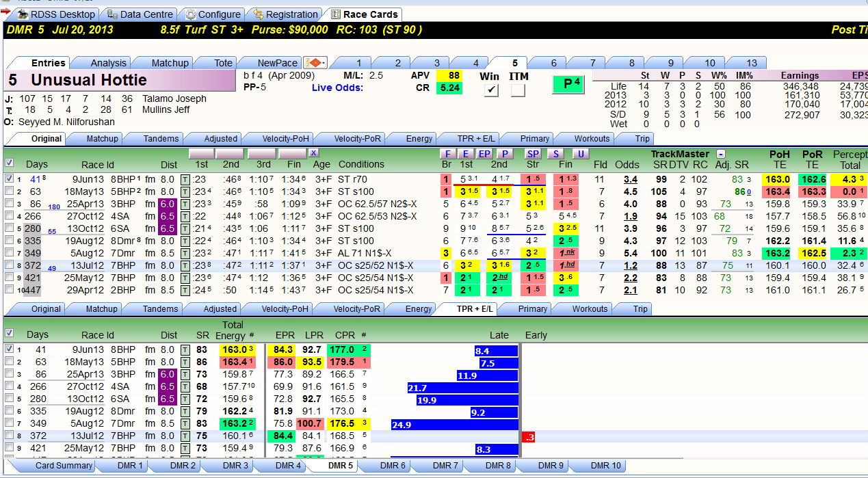Switch to the Analysis tab

pos(109,63)
